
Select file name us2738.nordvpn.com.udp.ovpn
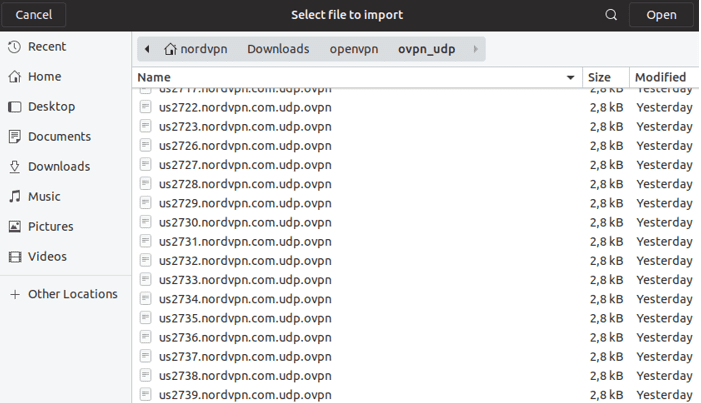click(245, 376)
